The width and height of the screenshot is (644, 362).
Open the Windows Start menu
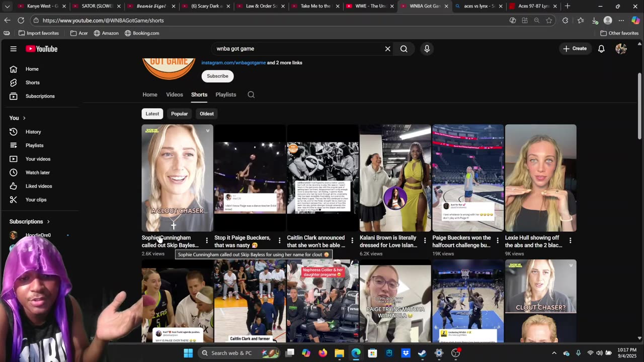tap(188, 353)
